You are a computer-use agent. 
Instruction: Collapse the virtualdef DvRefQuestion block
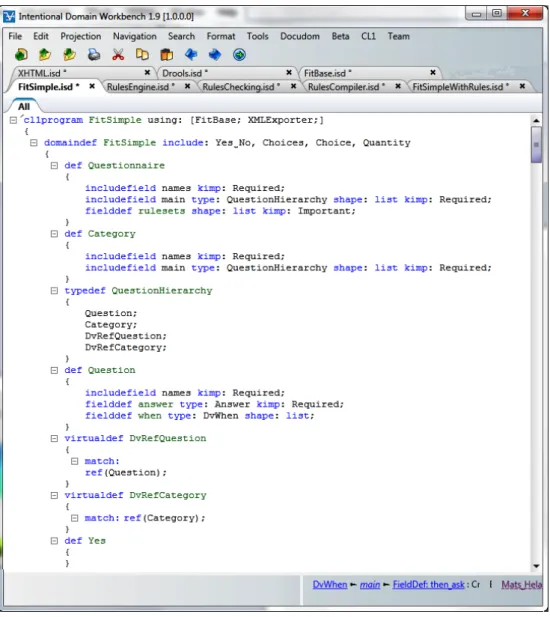point(54,438)
